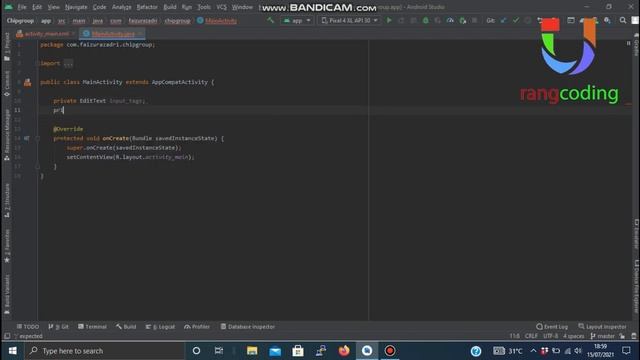Click the Attach Debugger to Android Process icon
Viewport: 640px width, 360px height.
tap(462, 20)
